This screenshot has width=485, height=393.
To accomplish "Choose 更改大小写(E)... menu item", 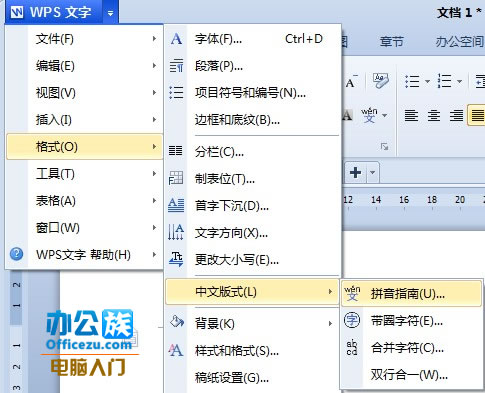I will tap(253, 260).
